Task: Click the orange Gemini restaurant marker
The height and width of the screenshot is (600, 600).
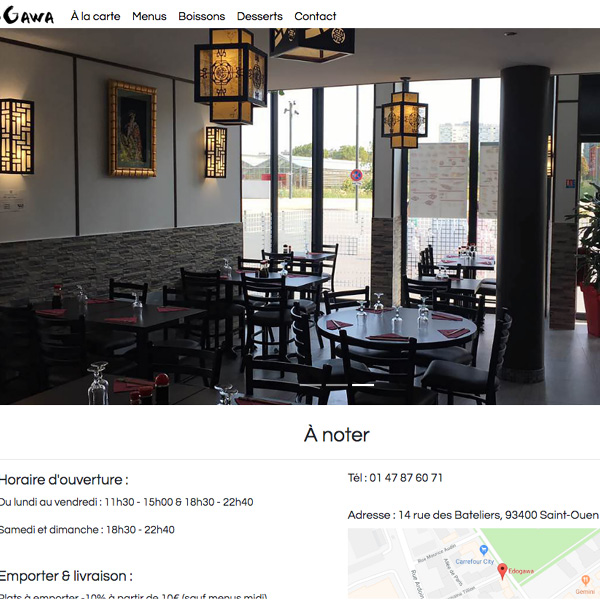Action: coord(585,580)
